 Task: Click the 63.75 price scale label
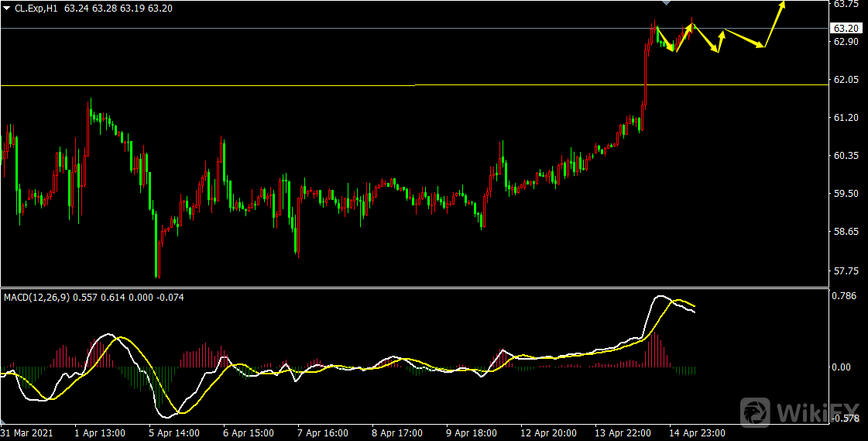pos(843,4)
